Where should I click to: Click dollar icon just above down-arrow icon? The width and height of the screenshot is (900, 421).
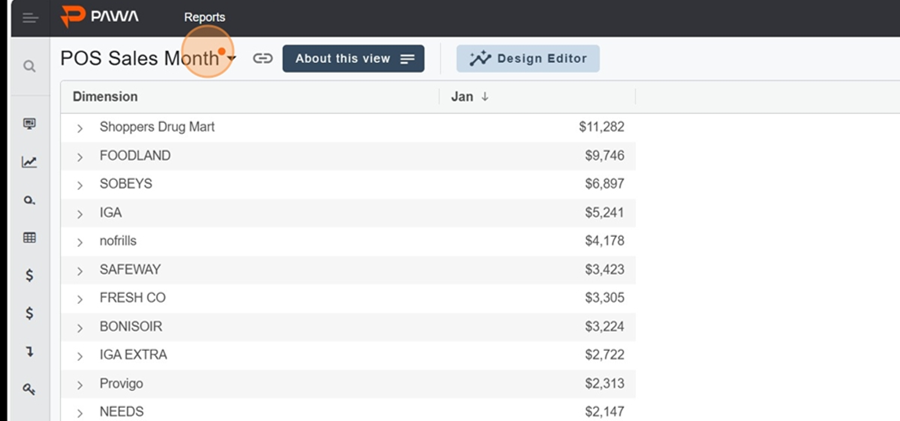click(x=29, y=314)
